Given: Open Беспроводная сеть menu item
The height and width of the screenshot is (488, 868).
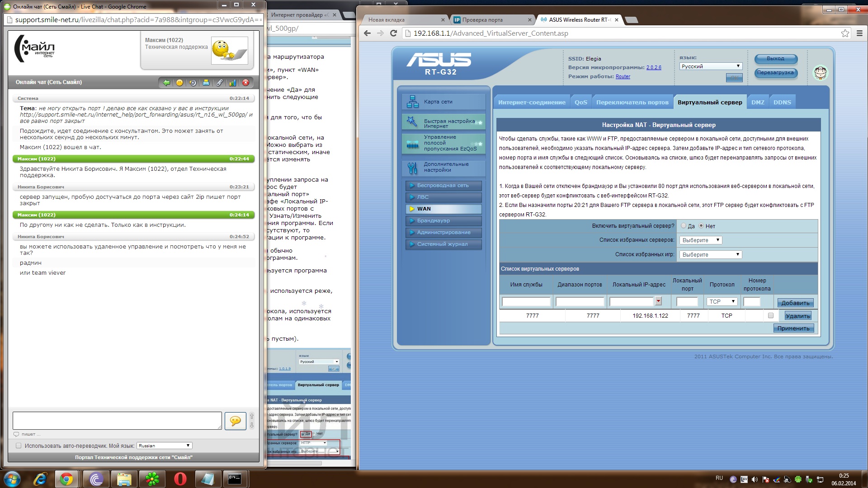Looking at the screenshot, I should [443, 186].
